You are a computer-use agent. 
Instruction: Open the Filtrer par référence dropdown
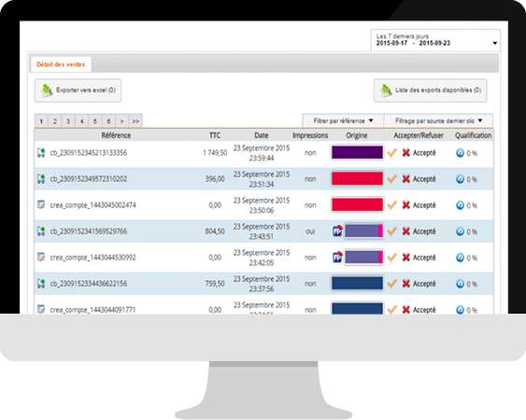tap(343, 120)
